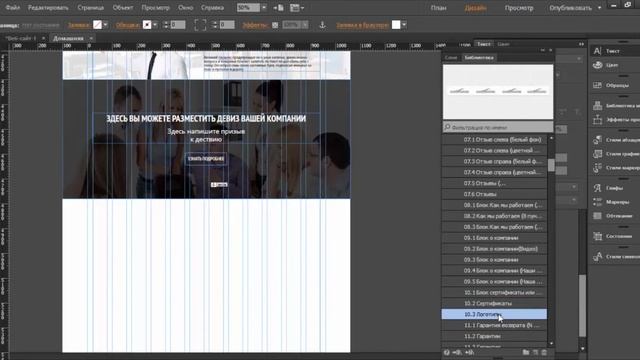
Task: Switch to the Слои panel tab
Action: coord(451,58)
